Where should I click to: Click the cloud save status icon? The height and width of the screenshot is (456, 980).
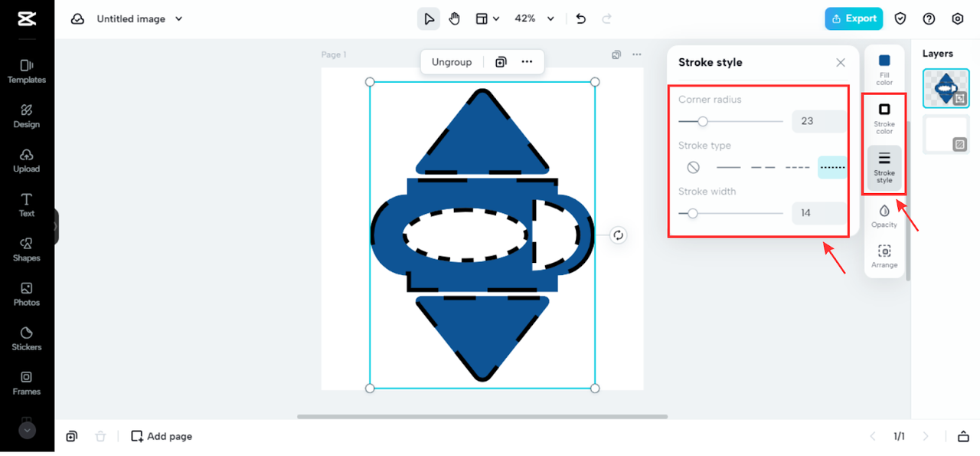(77, 19)
